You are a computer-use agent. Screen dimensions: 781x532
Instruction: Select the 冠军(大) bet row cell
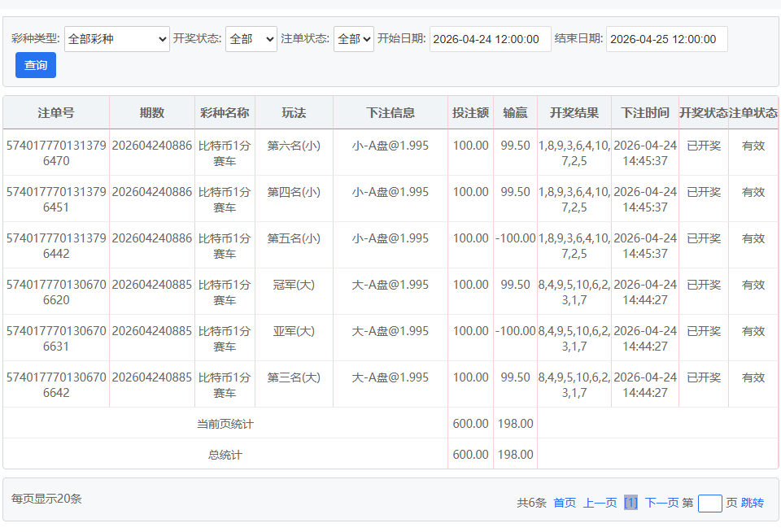click(x=294, y=285)
